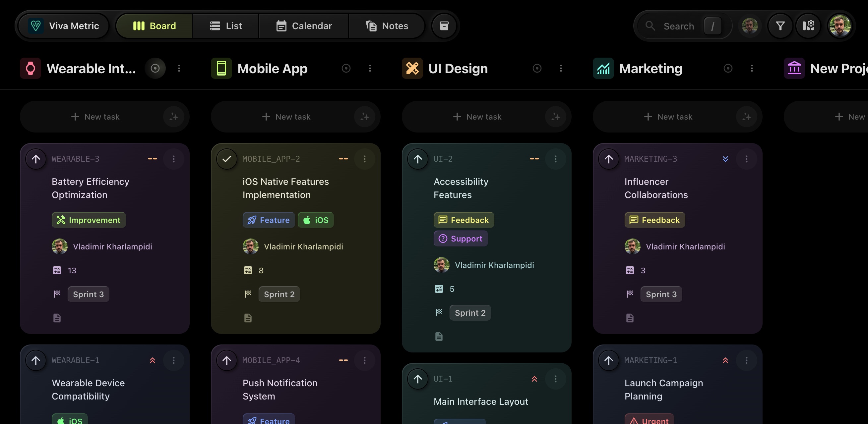Open board customization settings icon
Screen dimensions: 868x424
click(x=808, y=26)
